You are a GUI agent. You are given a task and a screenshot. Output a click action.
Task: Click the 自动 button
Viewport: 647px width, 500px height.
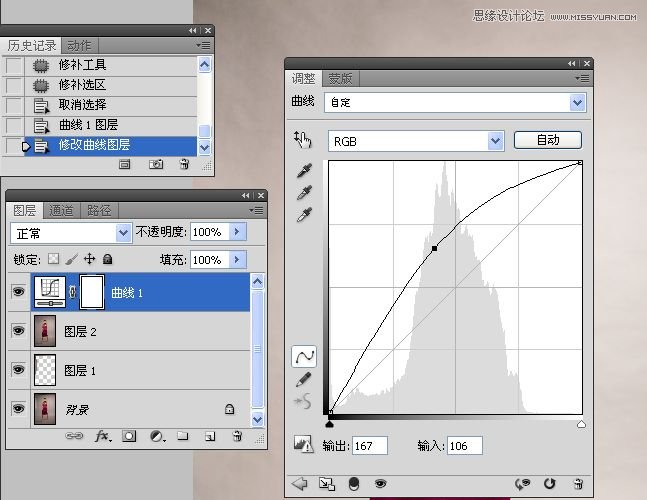click(x=547, y=140)
